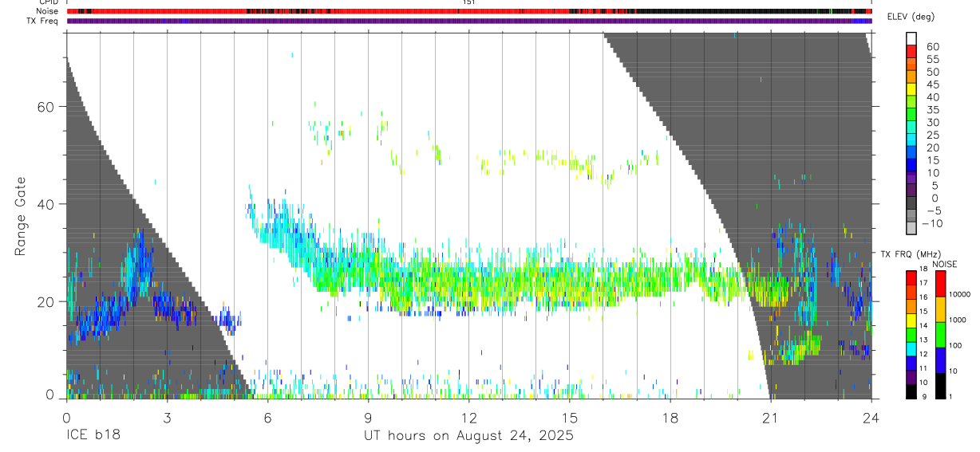Screen dimensions: 980x452
Task: Click the 'Noise' row label at top left
Action: coord(48,11)
